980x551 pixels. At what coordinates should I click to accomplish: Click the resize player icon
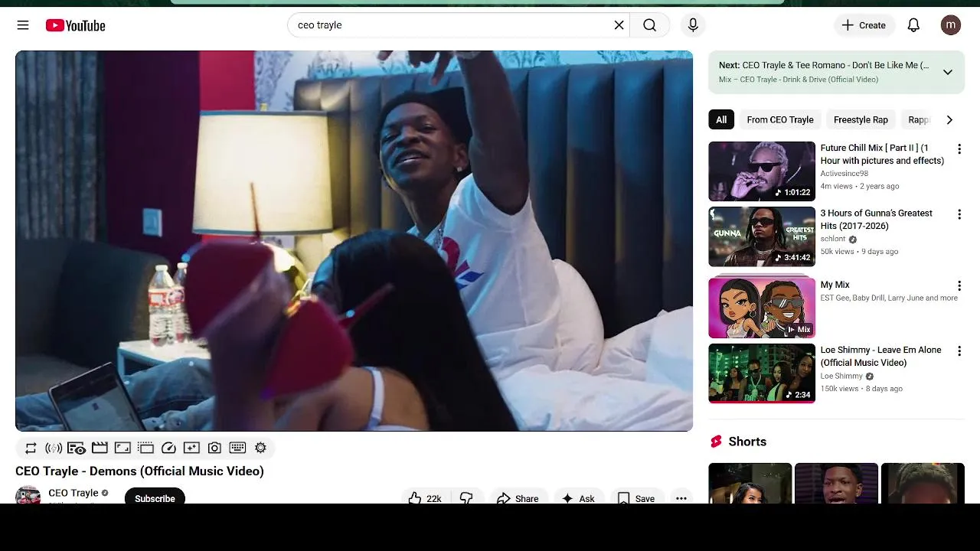point(122,448)
